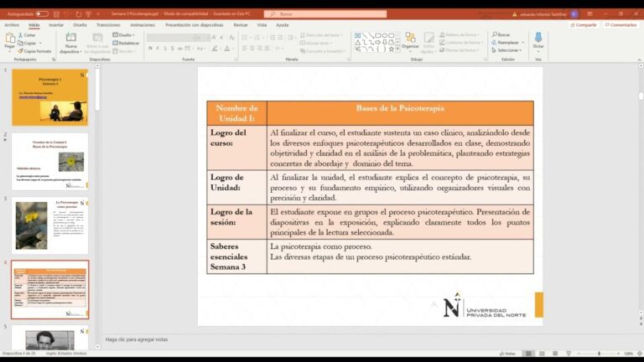Click Cortar in clipboard group
The width and height of the screenshot is (644, 362).
[27, 35]
